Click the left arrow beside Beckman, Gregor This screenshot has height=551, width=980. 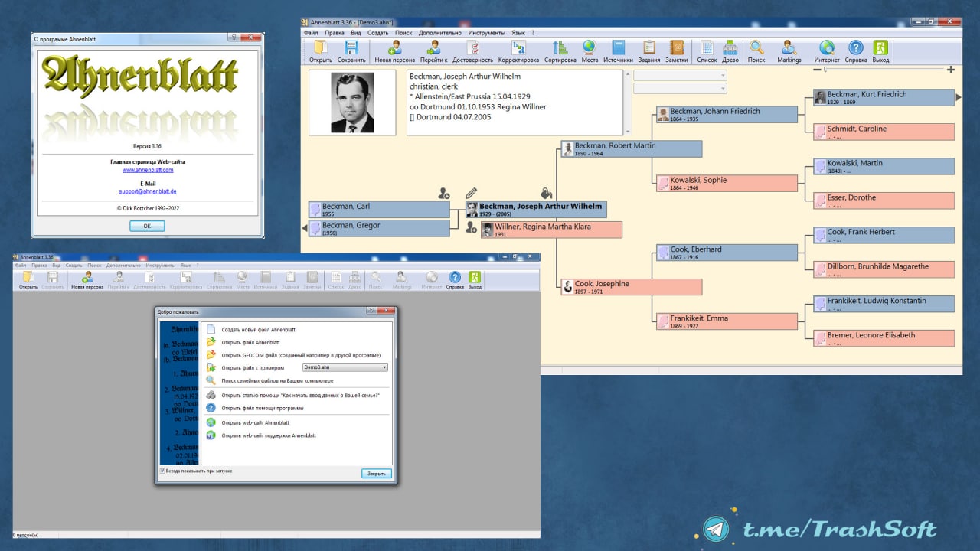[x=304, y=228]
